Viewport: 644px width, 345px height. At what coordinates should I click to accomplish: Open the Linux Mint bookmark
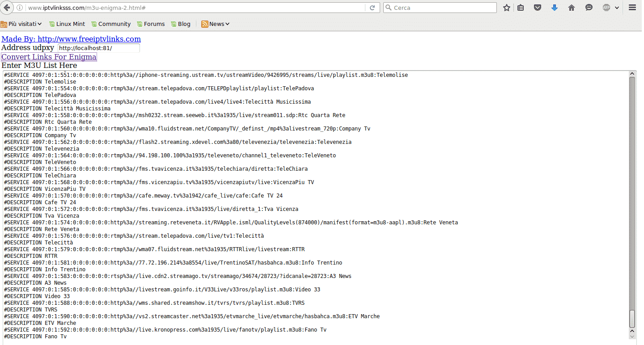(67, 24)
